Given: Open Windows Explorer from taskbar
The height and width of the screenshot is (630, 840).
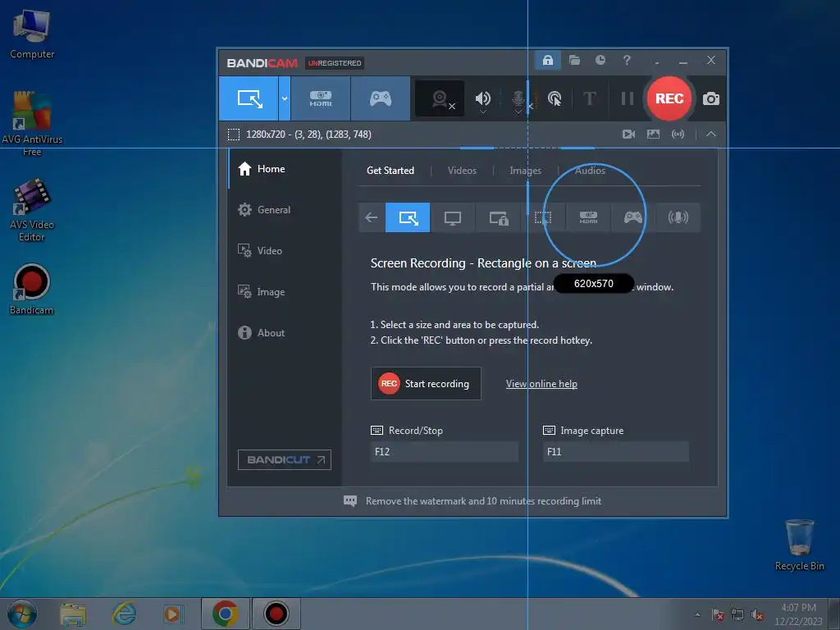Looking at the screenshot, I should point(73,614).
